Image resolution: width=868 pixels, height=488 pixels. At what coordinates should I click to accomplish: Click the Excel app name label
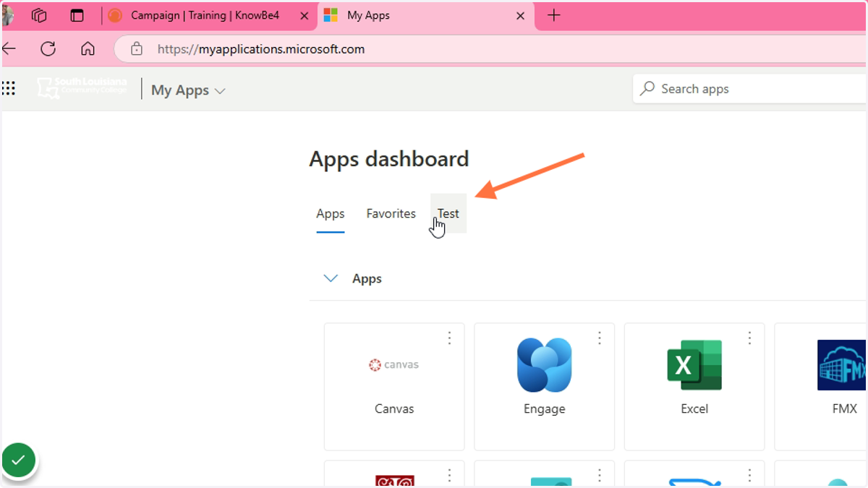(694, 408)
